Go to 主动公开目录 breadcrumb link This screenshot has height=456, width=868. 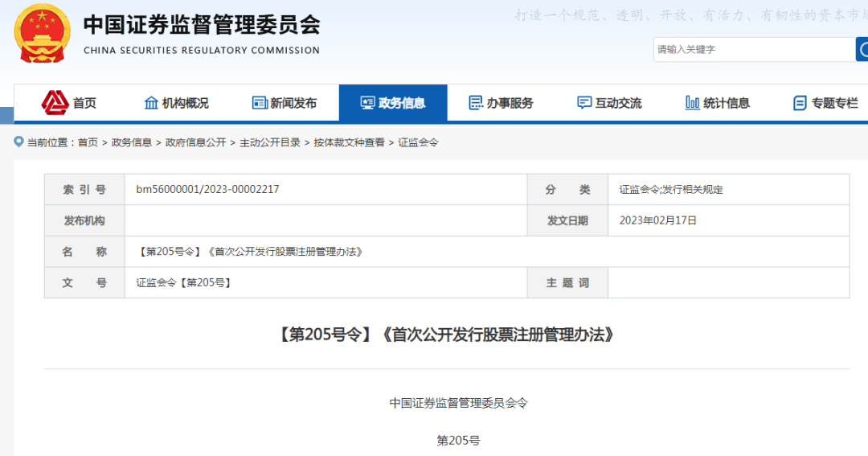(x=269, y=142)
